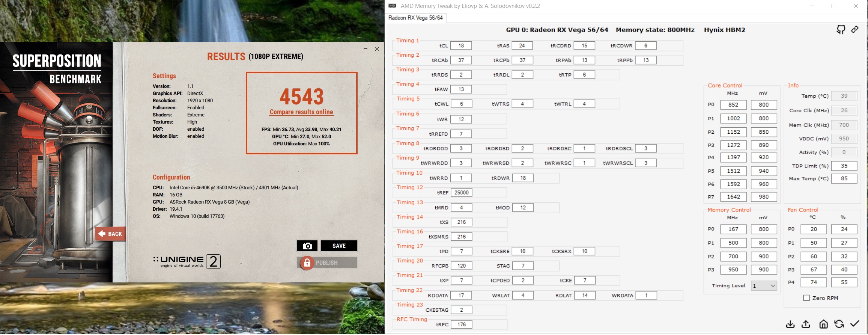Edit Memory Control P3 mV field
Viewport: 868px width, 335px height.
pyautogui.click(x=764, y=270)
